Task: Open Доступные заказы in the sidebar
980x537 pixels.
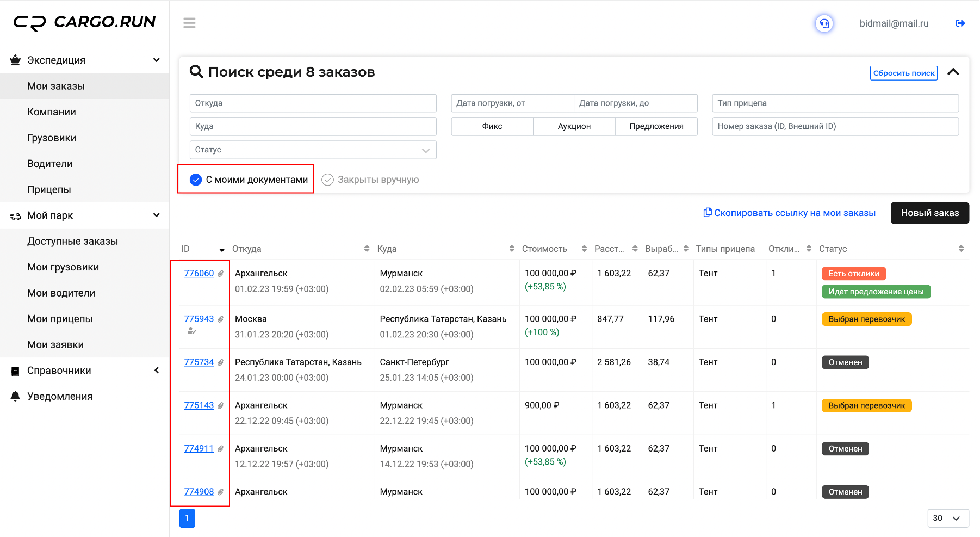Action: click(x=72, y=241)
